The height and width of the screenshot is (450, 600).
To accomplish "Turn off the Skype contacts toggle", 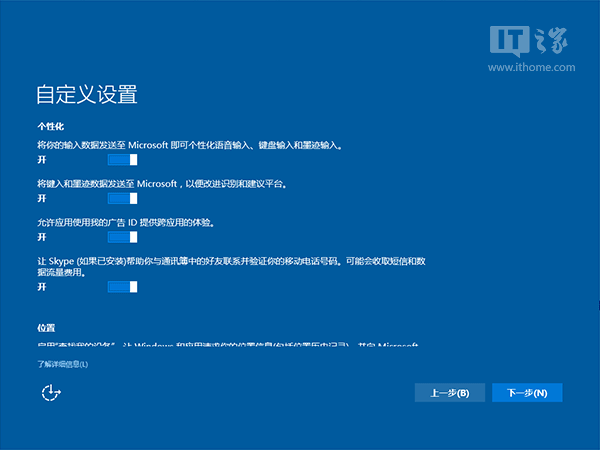I will (122, 287).
